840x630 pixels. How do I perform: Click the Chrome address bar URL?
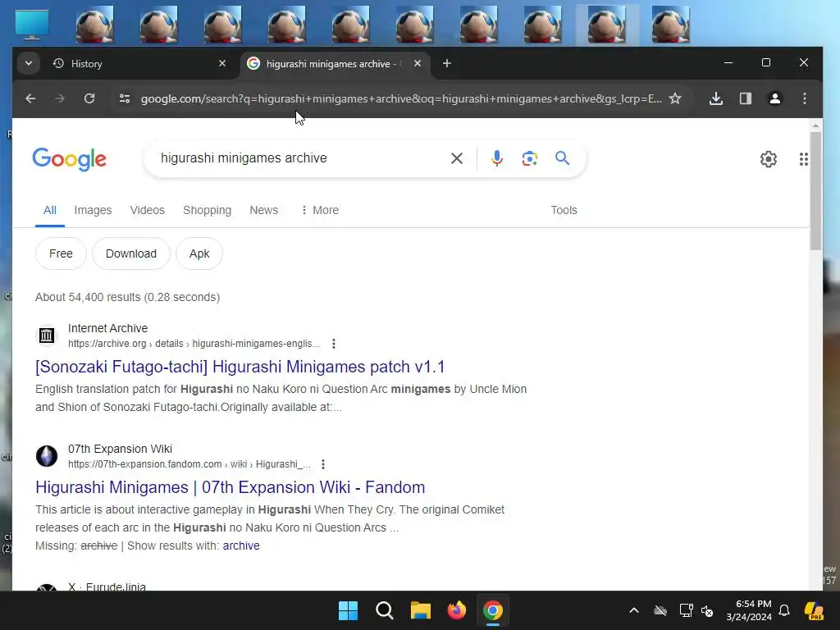401,98
